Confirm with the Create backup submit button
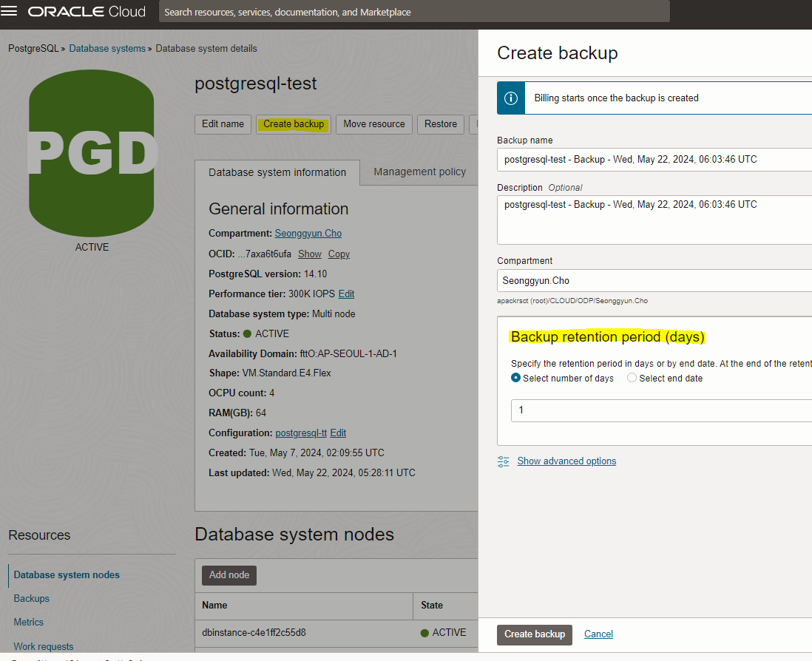This screenshot has height=661, width=812. 535,634
